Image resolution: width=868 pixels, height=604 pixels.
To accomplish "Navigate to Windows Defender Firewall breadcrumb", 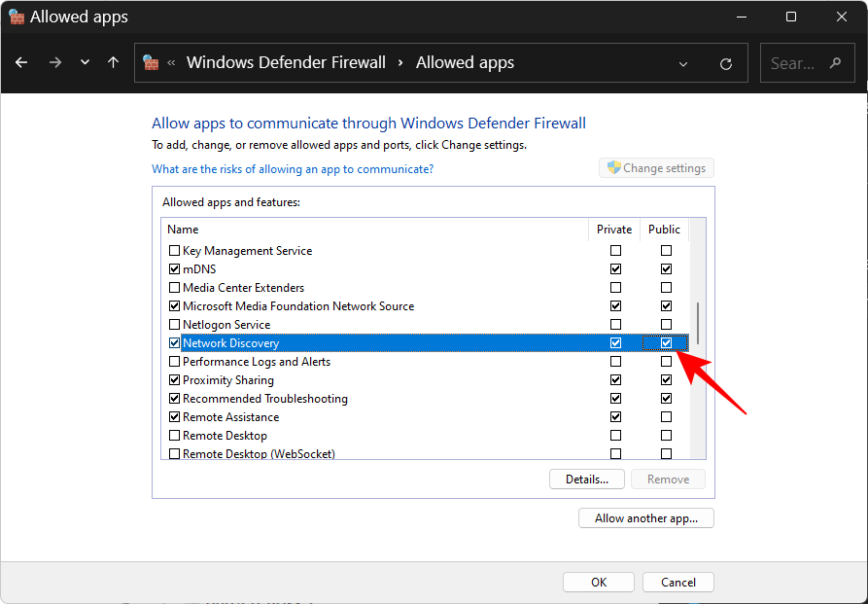I will [285, 62].
